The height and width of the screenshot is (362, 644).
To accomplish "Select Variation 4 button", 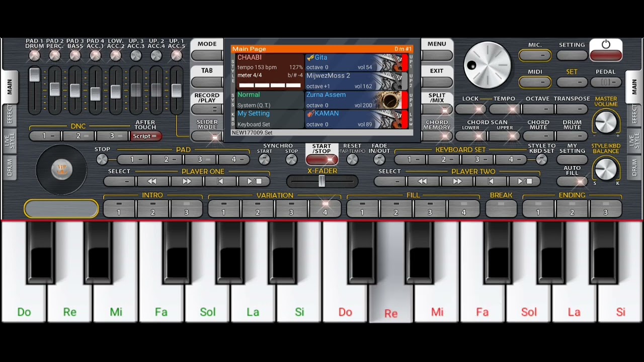I will (x=325, y=208).
